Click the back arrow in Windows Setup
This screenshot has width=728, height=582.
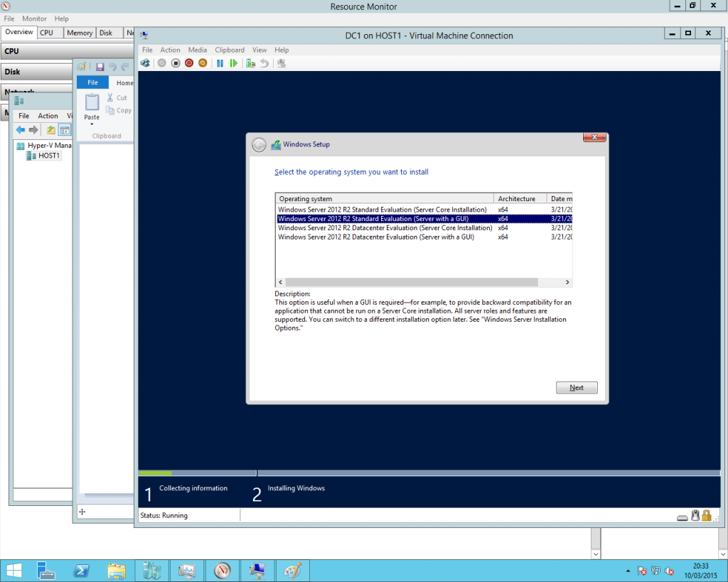click(259, 145)
